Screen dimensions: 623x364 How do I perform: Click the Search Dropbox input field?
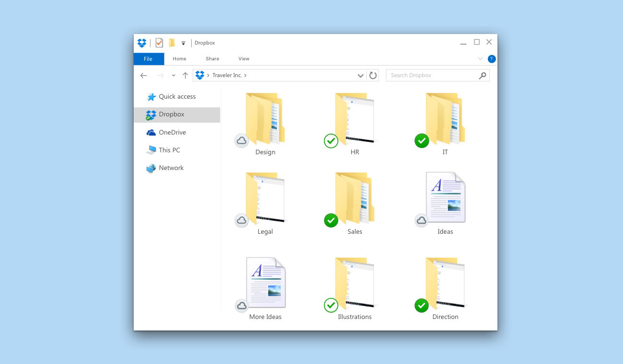[431, 75]
